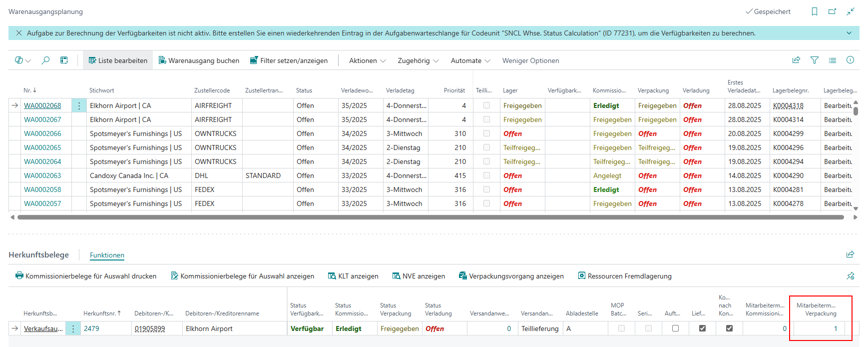Toggle the Auft... checkbox for Elkhorn Airport line
Screen dimensions: 868x347
tap(675, 328)
